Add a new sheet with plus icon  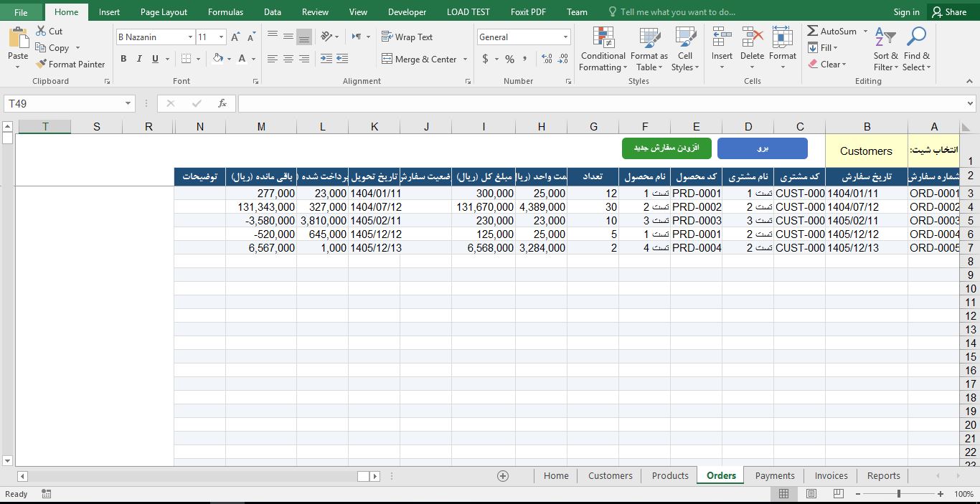tap(503, 475)
